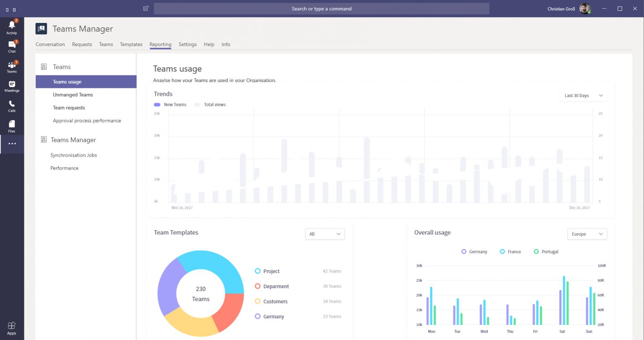Toggle New Teams series in Trends legend
Viewport: 644px width, 340px height.
click(170, 105)
